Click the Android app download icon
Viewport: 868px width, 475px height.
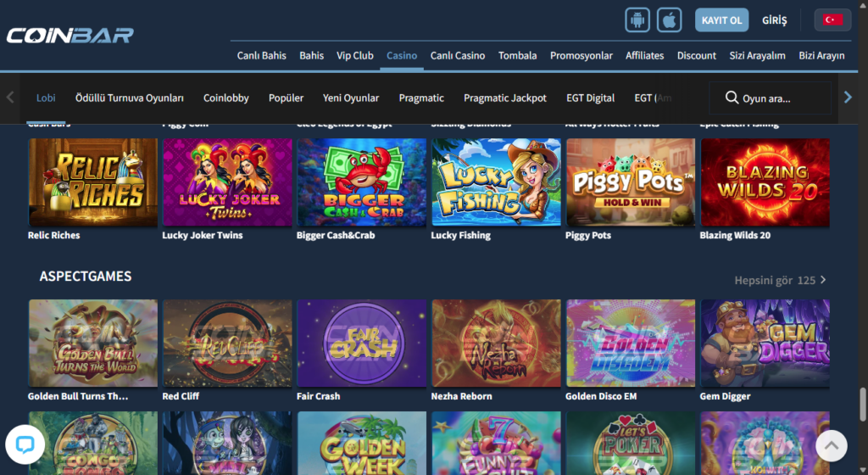click(x=637, y=20)
